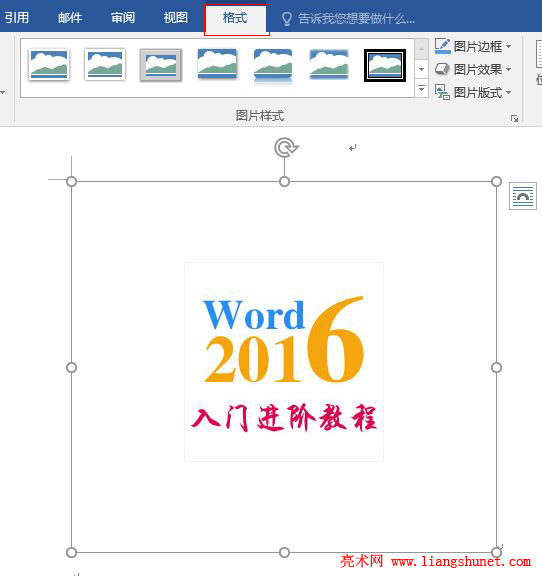This screenshot has height=576, width=542.
Task: Apply the drop shadow rectangle picture style
Action: 217,64
